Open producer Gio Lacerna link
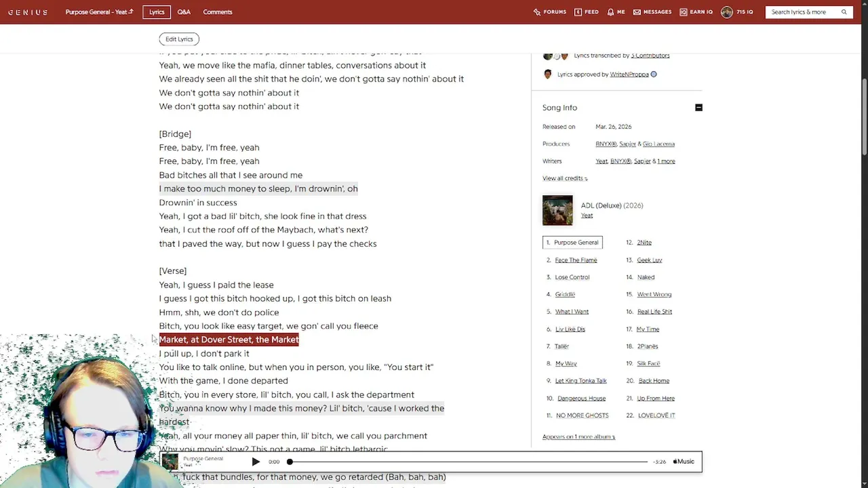 [658, 144]
